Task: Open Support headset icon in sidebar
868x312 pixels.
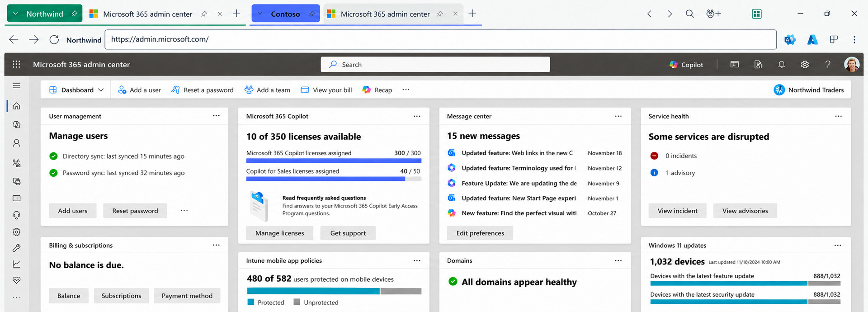Action: [x=17, y=215]
